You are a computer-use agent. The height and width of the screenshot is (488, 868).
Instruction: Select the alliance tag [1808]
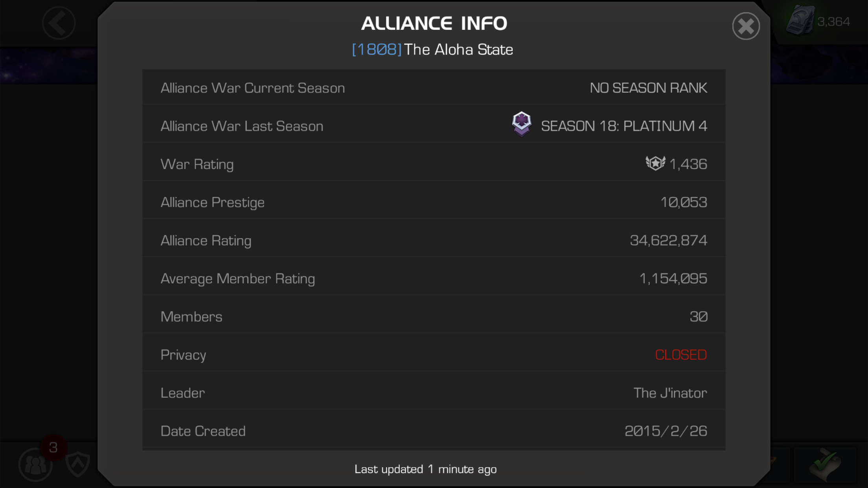pyautogui.click(x=377, y=50)
